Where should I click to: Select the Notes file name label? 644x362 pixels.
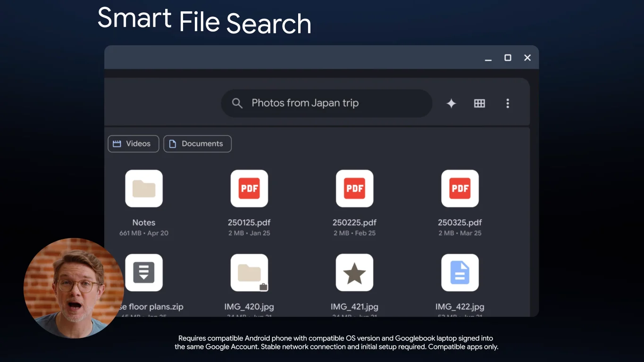pos(144,222)
